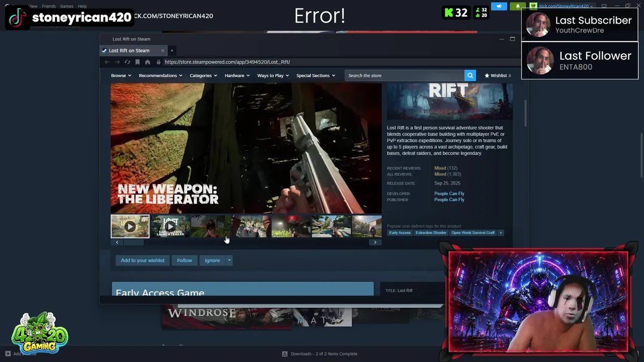Expand the Hardware menu
Screen dimensions: 644x362
237,75
